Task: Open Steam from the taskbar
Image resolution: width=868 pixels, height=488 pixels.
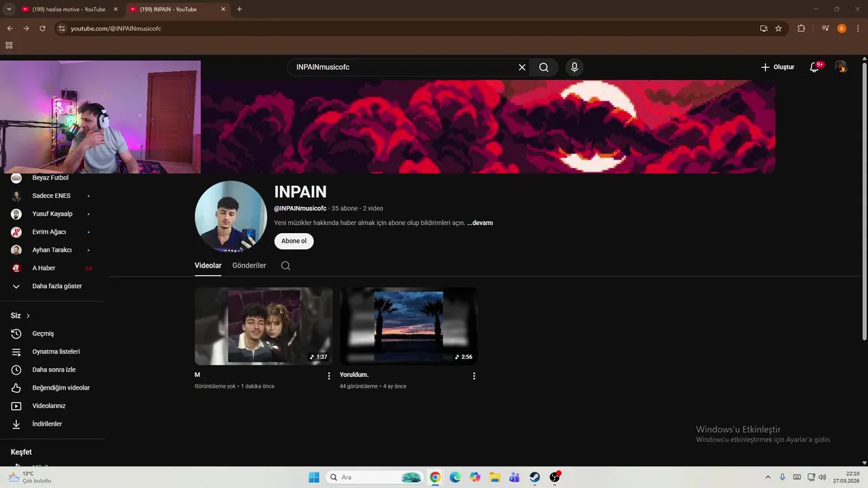Action: point(535,477)
